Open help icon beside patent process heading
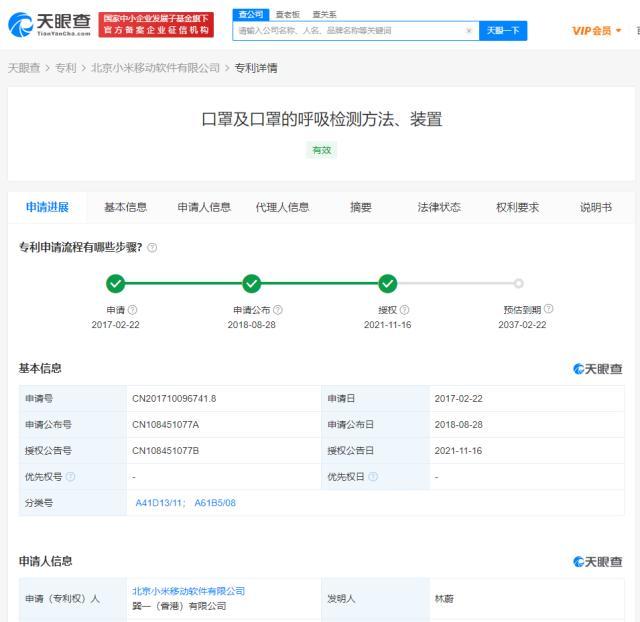The height and width of the screenshot is (622, 640). click(x=152, y=247)
